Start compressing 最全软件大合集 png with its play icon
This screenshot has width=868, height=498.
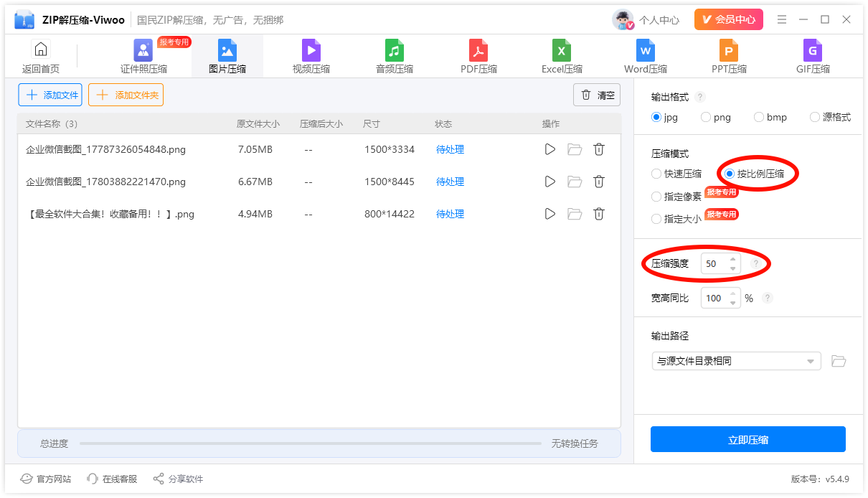pos(550,214)
